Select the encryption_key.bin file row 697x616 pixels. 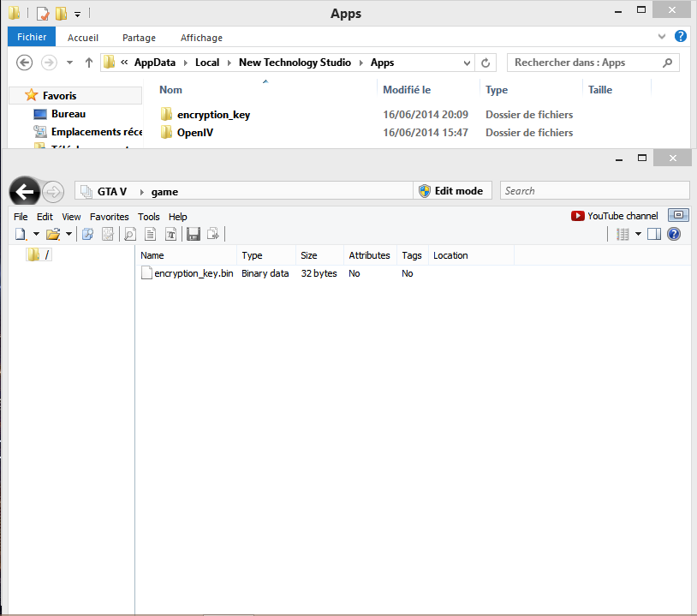[327, 273]
